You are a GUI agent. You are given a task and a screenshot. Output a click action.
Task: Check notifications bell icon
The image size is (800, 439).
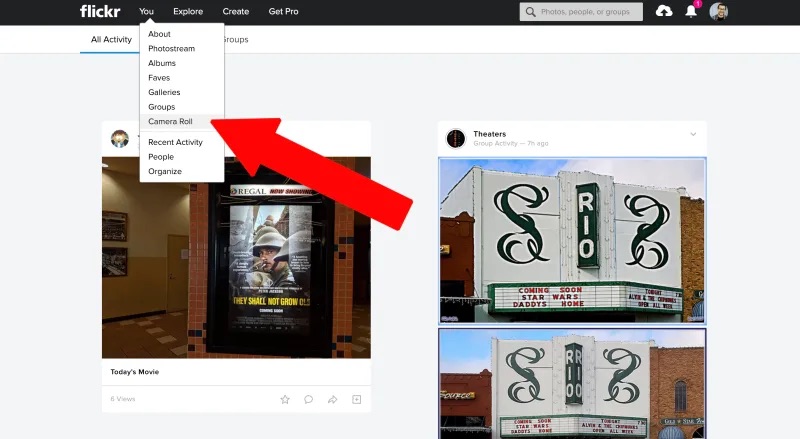(691, 11)
